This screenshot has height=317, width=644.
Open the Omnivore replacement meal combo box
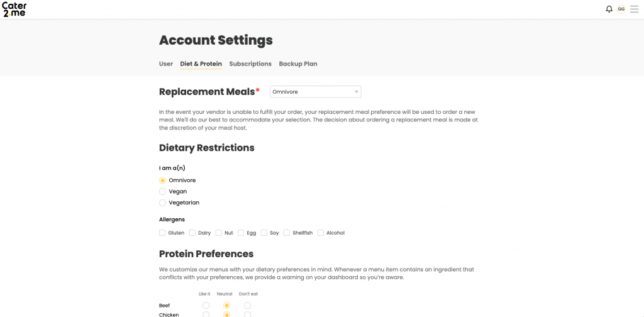coord(316,92)
